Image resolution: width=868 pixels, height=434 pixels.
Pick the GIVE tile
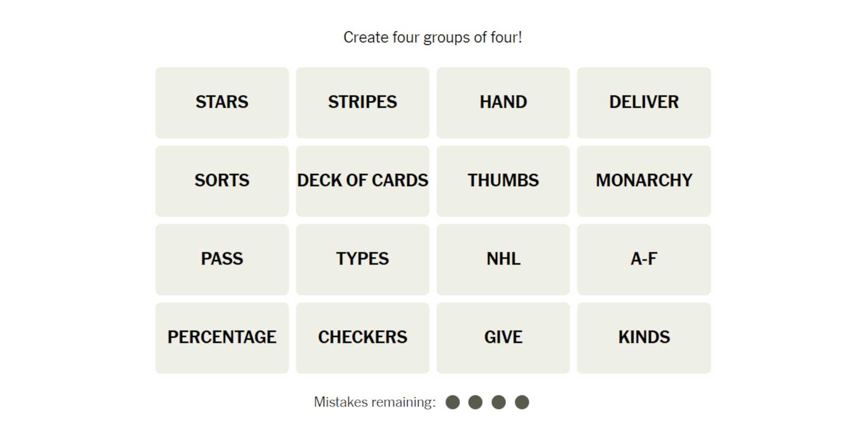pyautogui.click(x=503, y=338)
